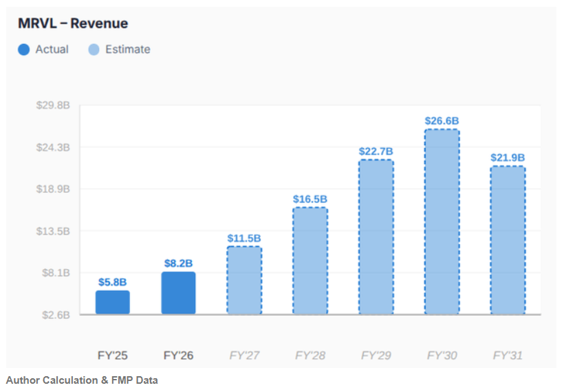The width and height of the screenshot is (564, 392).
Task: Click the FY'29 axis label
Action: pos(376,356)
